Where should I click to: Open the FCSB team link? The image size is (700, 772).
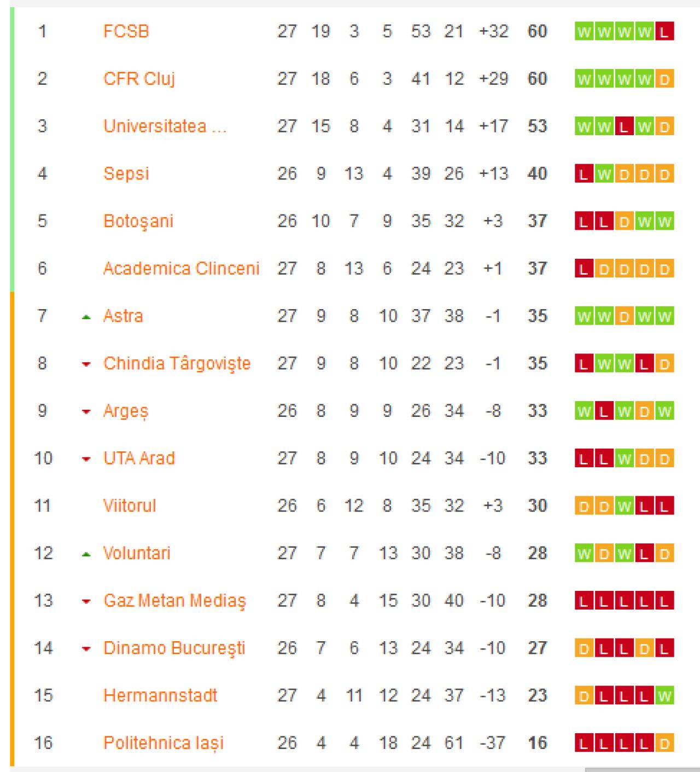point(126,31)
